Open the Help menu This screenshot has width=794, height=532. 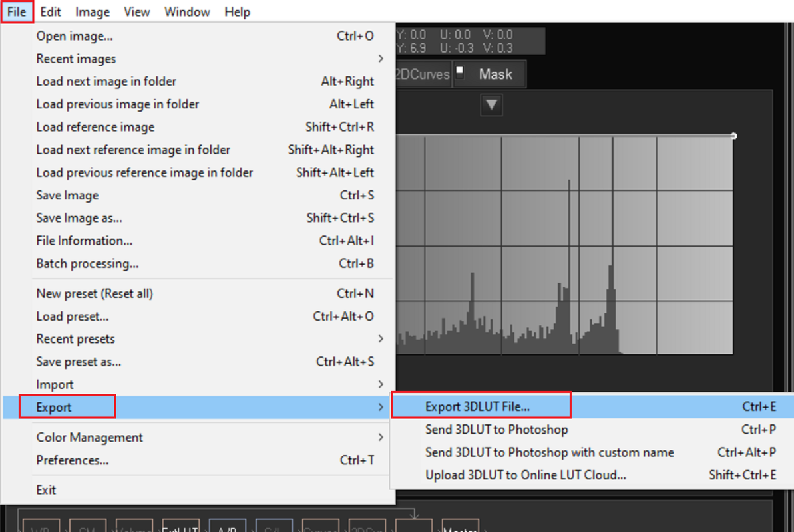point(237,12)
